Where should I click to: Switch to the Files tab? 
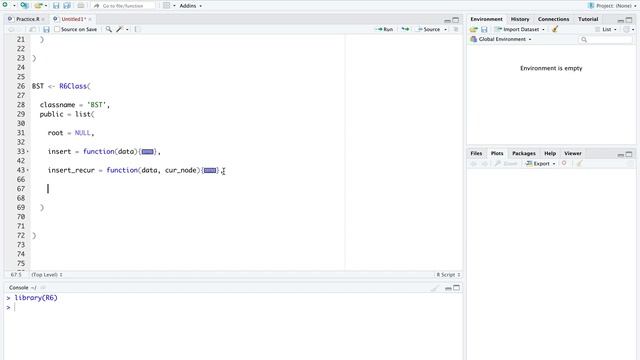coord(476,153)
